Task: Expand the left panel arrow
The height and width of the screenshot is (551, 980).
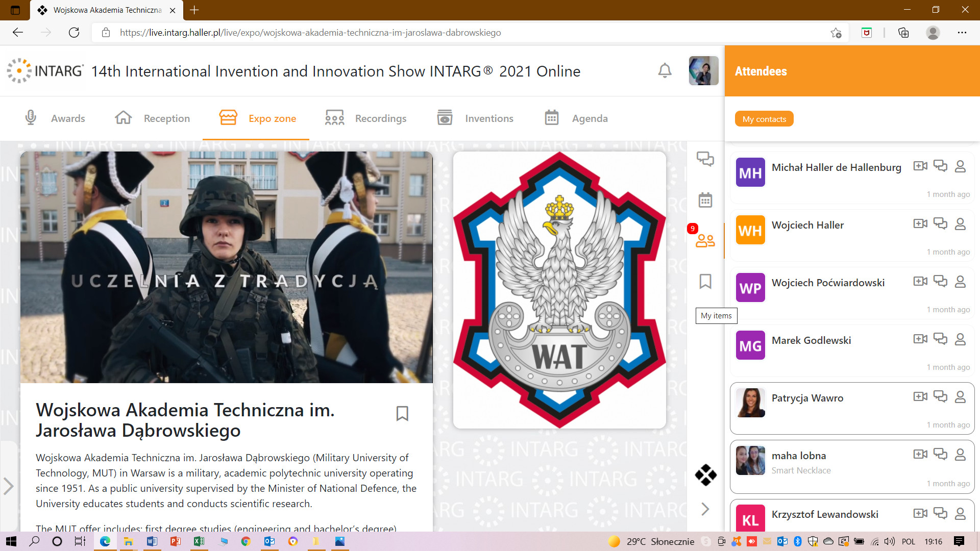Action: (x=8, y=486)
